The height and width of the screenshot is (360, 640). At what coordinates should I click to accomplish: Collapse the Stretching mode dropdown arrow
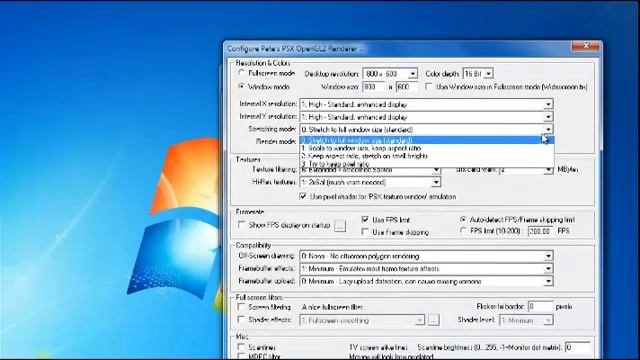tap(548, 129)
